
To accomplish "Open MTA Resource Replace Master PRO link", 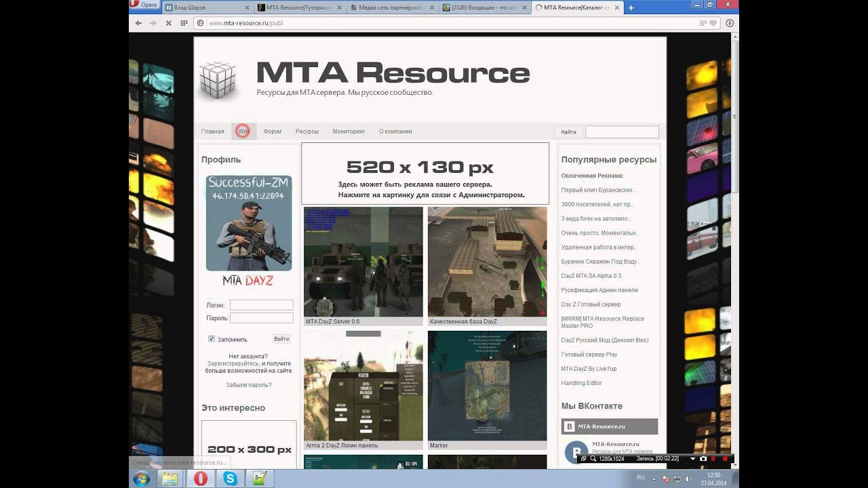I will click(602, 322).
